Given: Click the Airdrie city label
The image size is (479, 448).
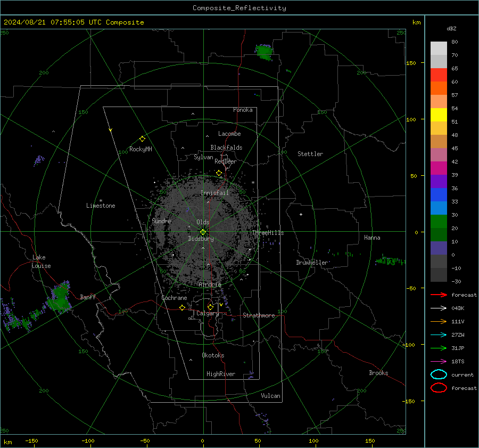Looking at the screenshot, I should tap(210, 284).
